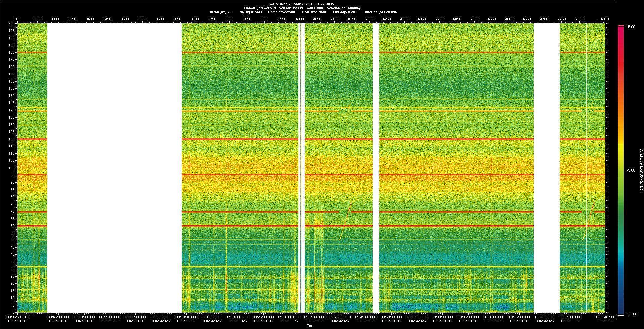This screenshot has width=644, height=329.
Task: Click the large white data gap near 09:00
Action: 114,168
